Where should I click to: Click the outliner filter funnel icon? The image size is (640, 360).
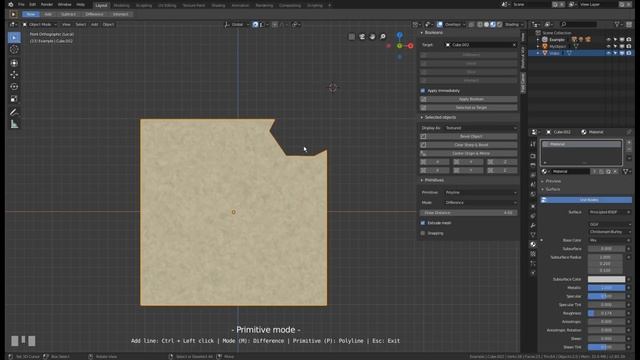(x=618, y=24)
